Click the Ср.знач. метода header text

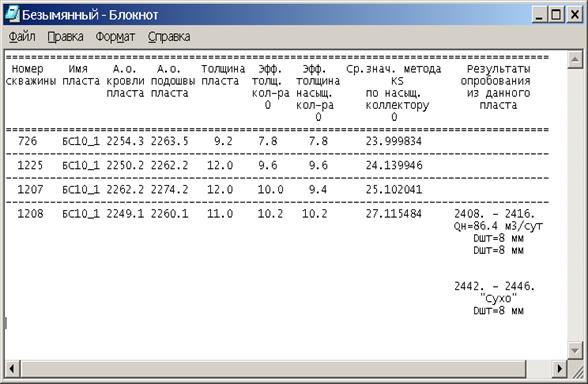click(x=394, y=69)
